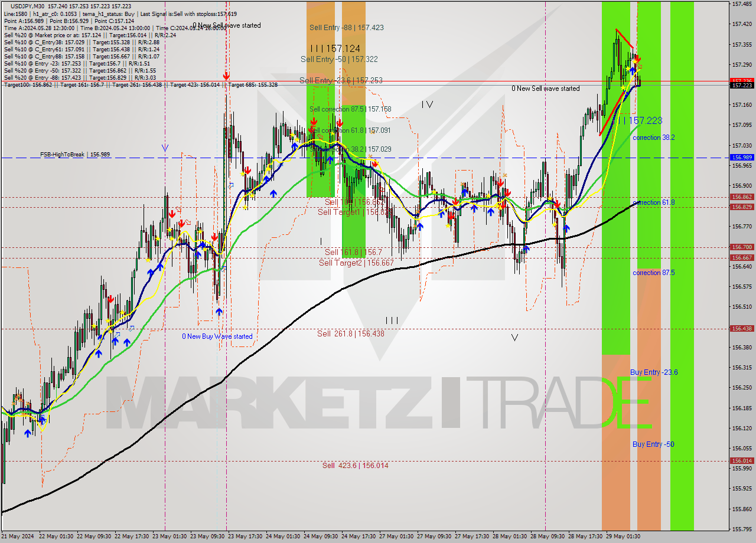Click the '23 May 01:30' time label
Screen dimensions: 756x543
point(169,537)
